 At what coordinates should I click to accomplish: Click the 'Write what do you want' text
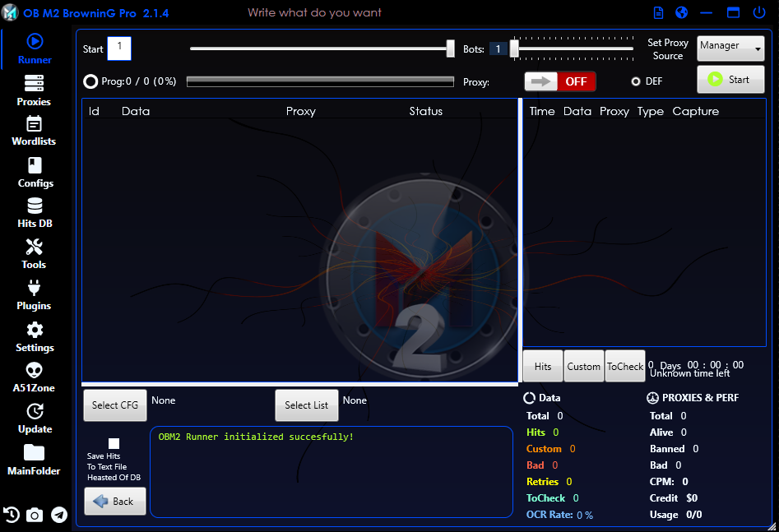(314, 12)
